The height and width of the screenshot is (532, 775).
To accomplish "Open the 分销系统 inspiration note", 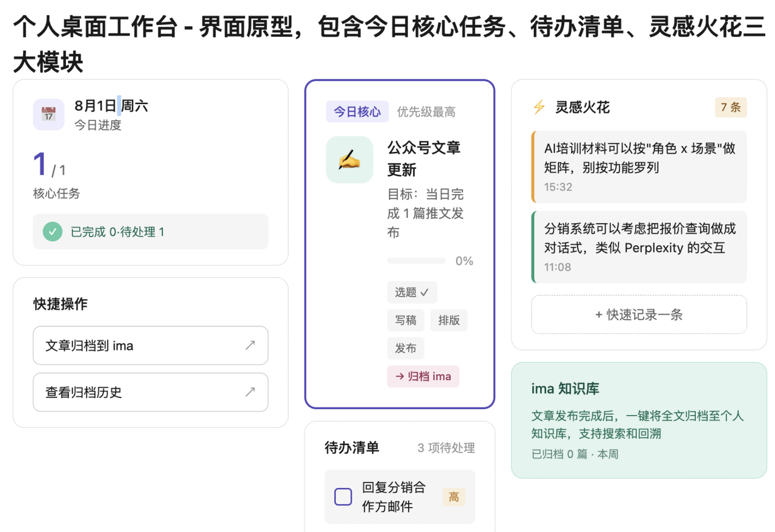I will click(x=639, y=247).
